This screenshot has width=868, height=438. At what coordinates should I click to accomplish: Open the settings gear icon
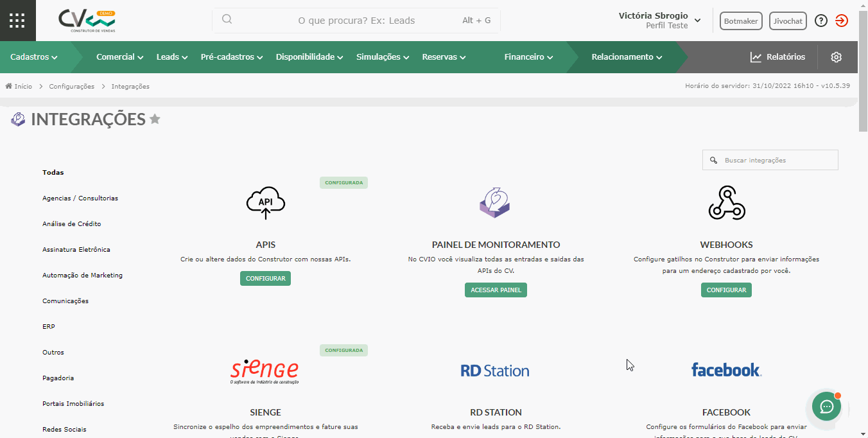[836, 57]
